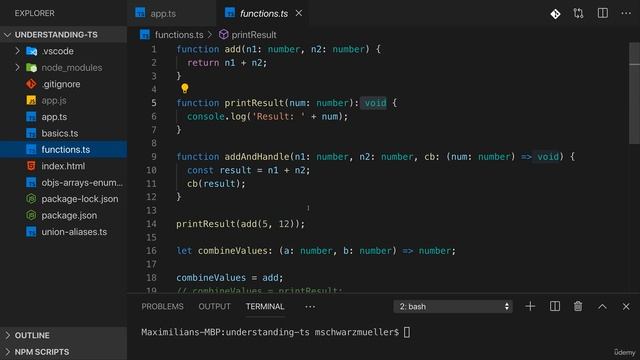640x360 pixels.
Task: Click the package.json node icon
Action: (x=31, y=215)
